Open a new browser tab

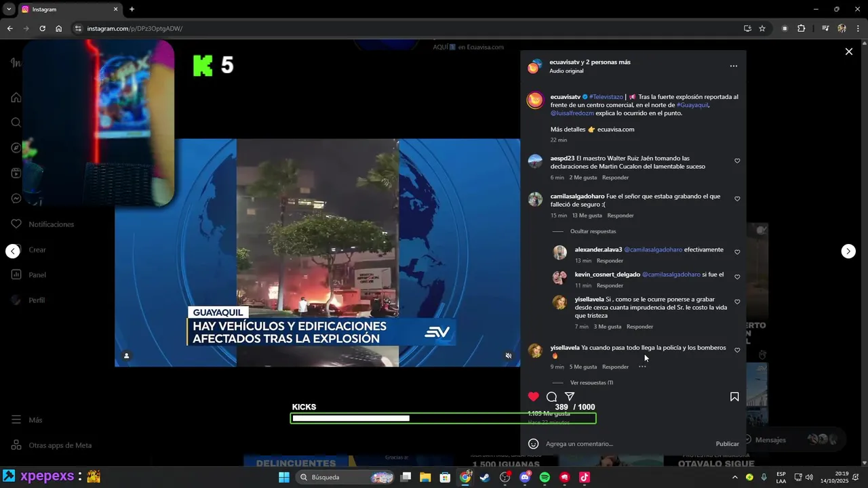[x=132, y=9]
